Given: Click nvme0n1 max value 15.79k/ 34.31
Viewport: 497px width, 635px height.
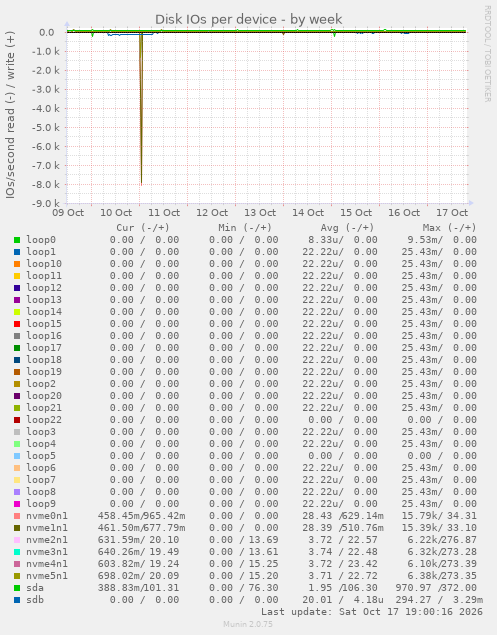Looking at the screenshot, I should point(439,516).
